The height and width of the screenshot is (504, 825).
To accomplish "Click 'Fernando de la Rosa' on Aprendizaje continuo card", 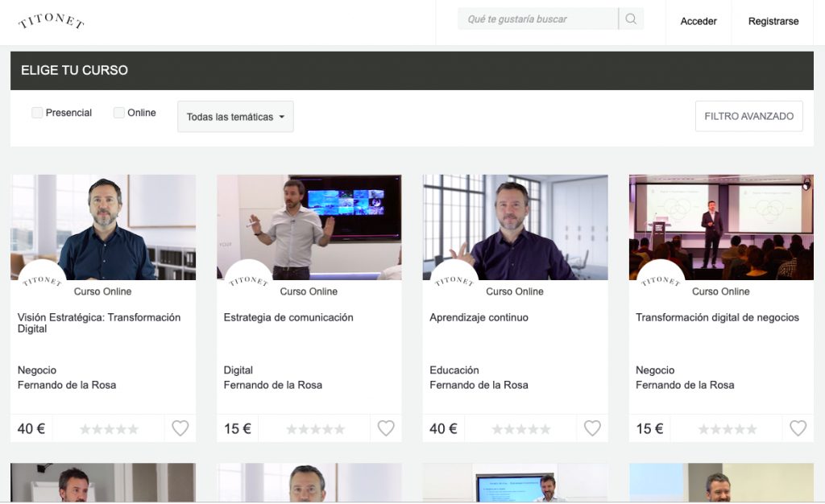I will tap(479, 385).
